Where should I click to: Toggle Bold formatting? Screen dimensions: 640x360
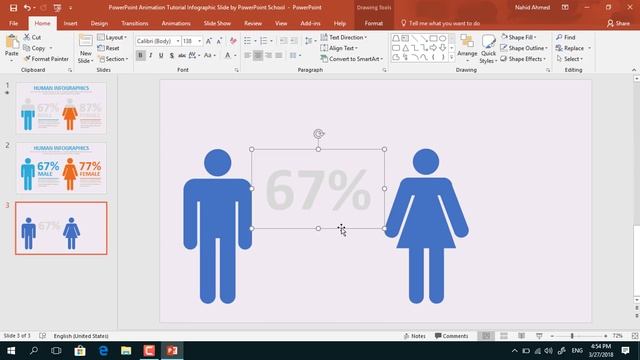point(140,55)
